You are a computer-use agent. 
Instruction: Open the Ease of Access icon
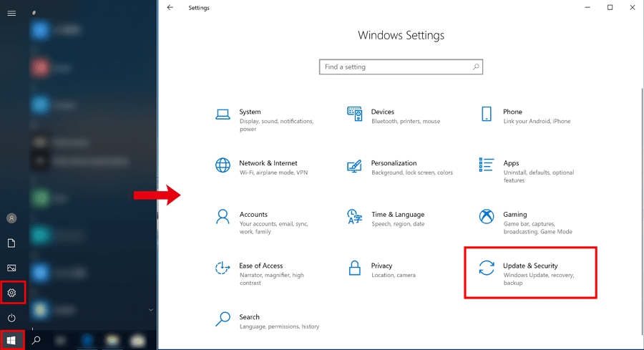click(223, 268)
